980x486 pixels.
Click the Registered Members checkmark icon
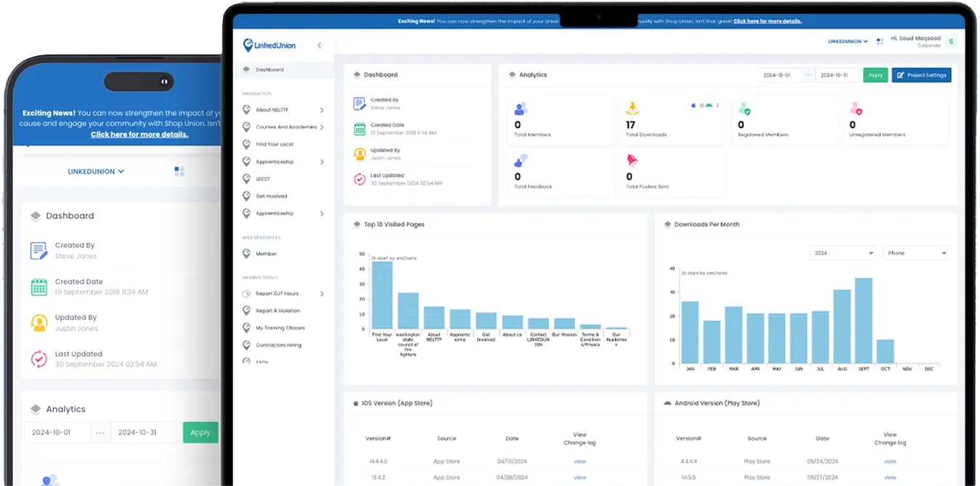[745, 108]
